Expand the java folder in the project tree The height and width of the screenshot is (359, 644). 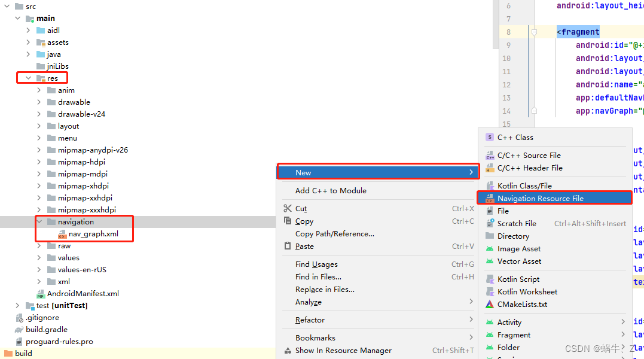[28, 54]
